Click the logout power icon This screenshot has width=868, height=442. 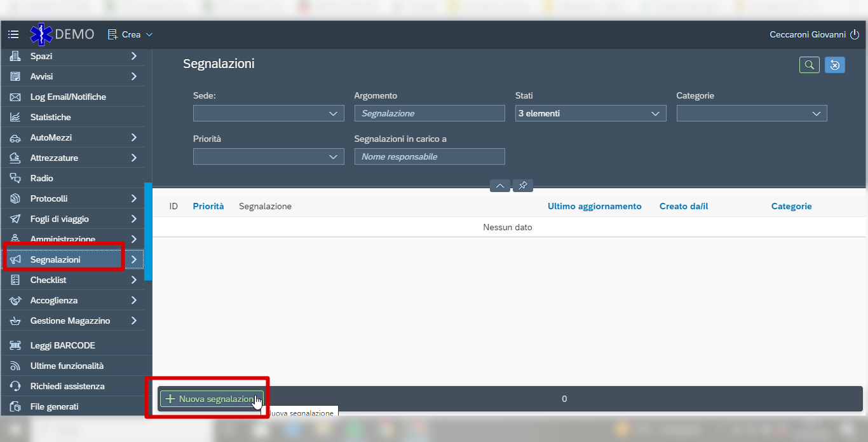point(855,34)
